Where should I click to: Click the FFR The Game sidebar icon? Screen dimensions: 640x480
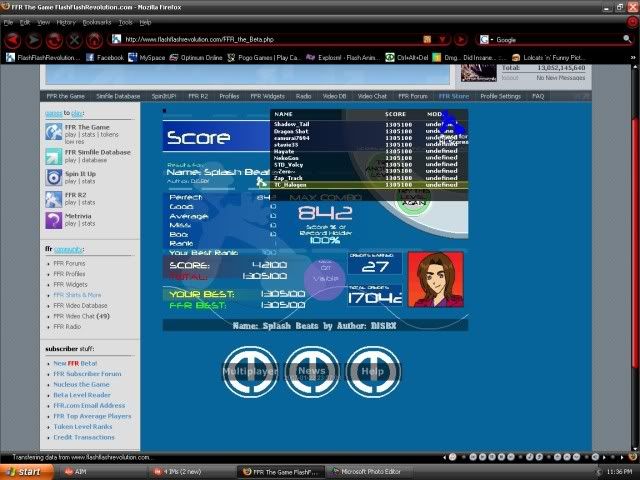54,132
